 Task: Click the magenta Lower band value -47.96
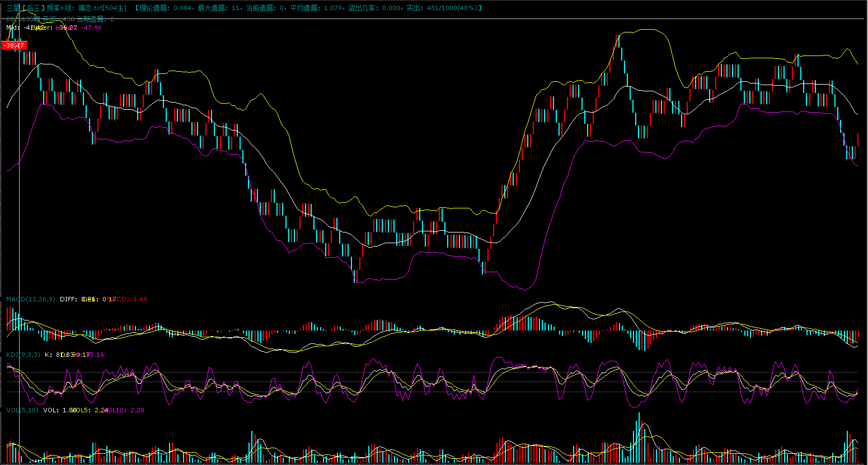[92, 27]
